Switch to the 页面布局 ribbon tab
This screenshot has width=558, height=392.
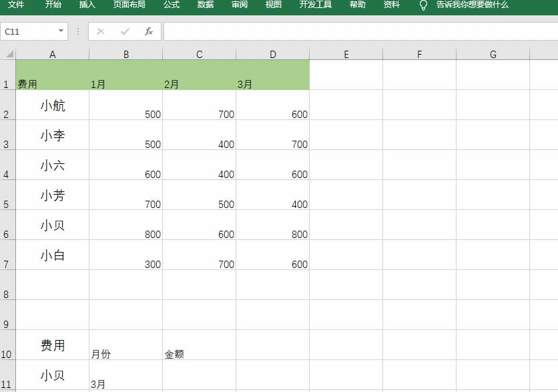click(129, 5)
